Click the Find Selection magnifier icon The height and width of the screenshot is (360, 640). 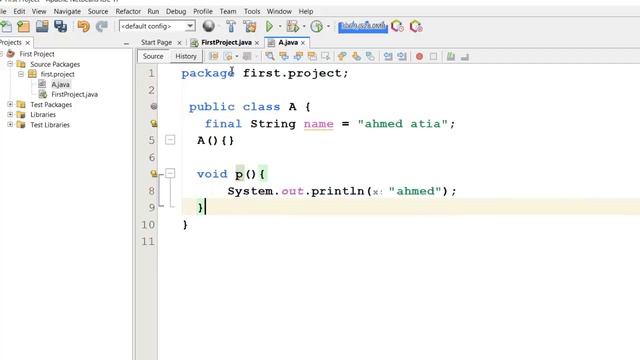click(270, 56)
